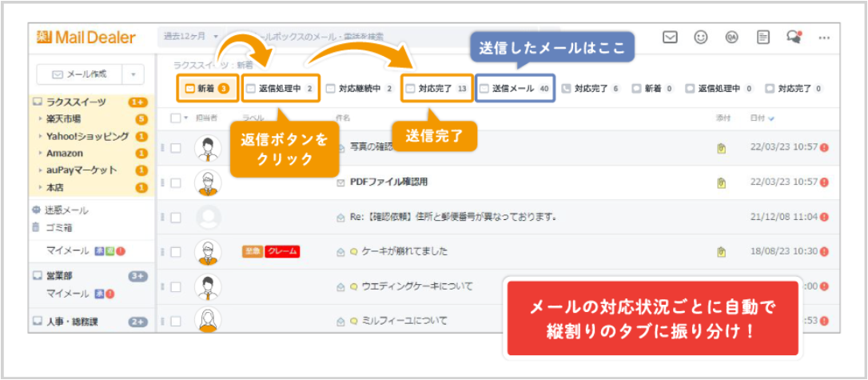Tick checkbox for PDFファイル確認用 email row
The width and height of the screenshot is (868, 380).
176,182
